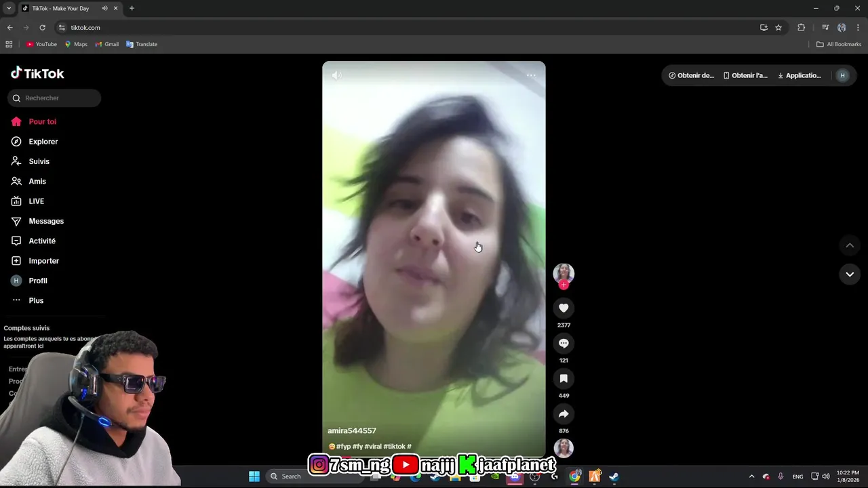Viewport: 868px width, 488px height.
Task: Click the #fyp hashtag
Action: click(343, 447)
